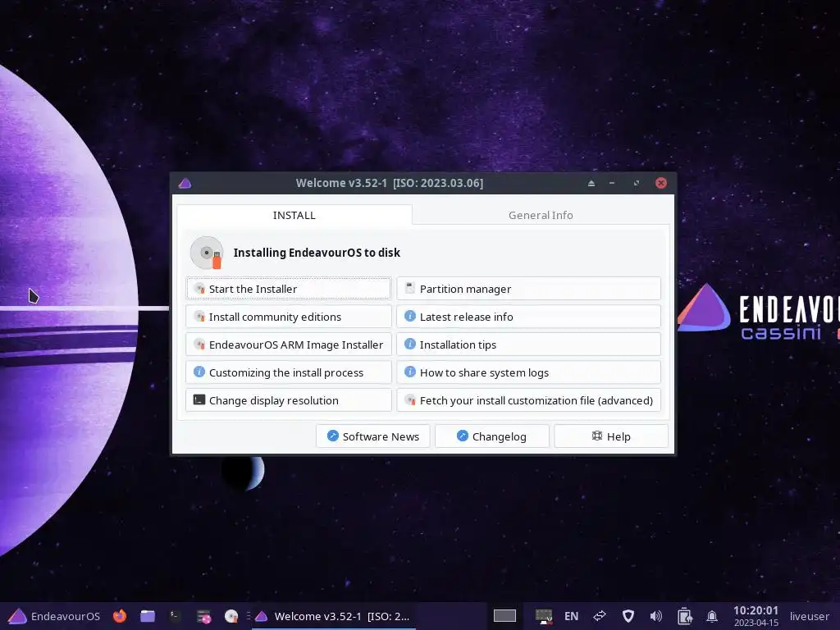Click the Start the Installer button

pyautogui.click(x=288, y=289)
